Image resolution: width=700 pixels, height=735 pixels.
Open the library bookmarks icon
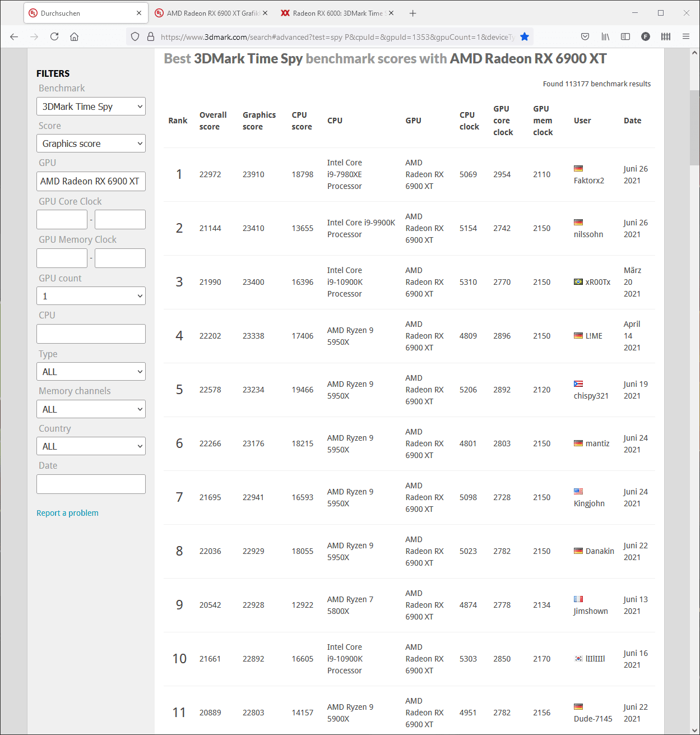605,36
